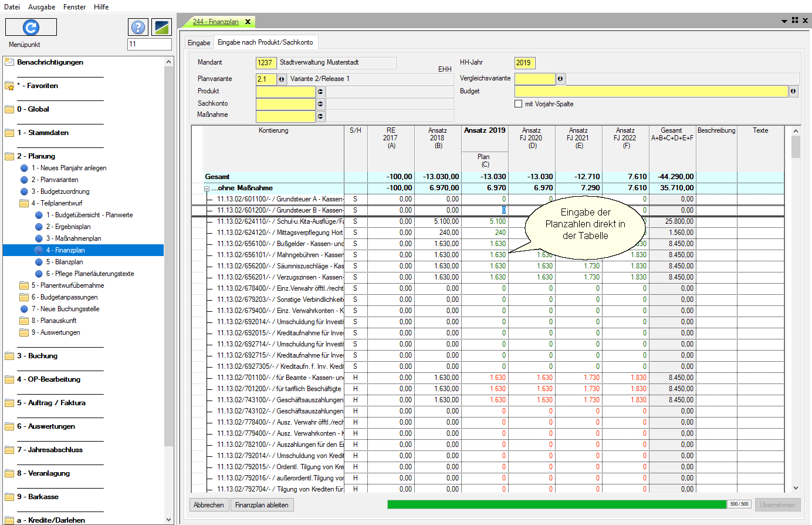The width and height of the screenshot is (812, 525).
Task: Click the Benachrichtigungen envelope icon
Action: [9, 62]
